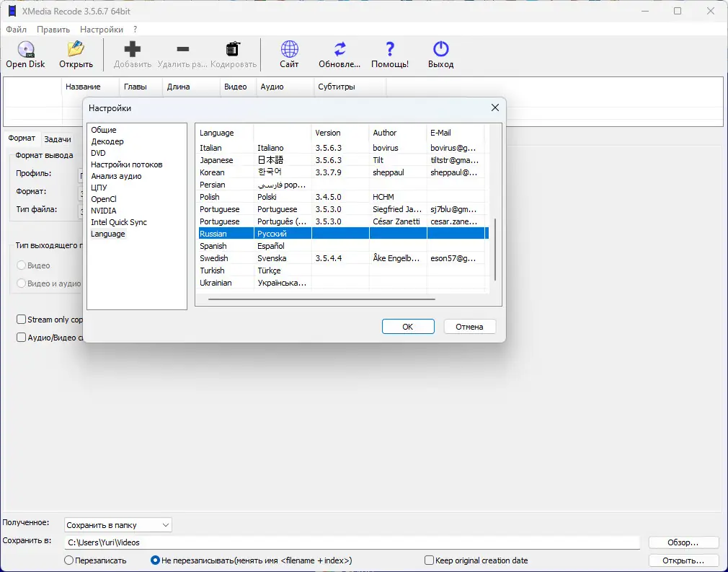Image resolution: width=728 pixels, height=572 pixels.
Task: Click the Обзор... button
Action: pyautogui.click(x=683, y=542)
